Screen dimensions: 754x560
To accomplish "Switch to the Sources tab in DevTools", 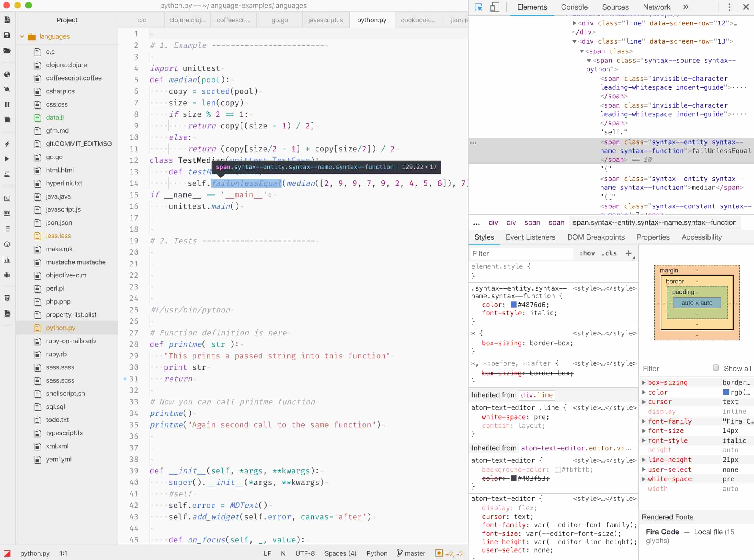I will tap(615, 7).
